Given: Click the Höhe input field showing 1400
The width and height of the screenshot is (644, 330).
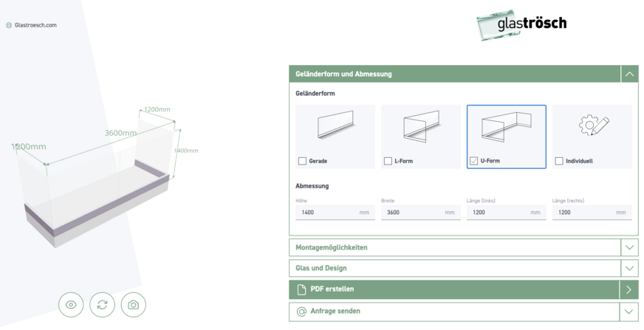Looking at the screenshot, I should pos(335,212).
